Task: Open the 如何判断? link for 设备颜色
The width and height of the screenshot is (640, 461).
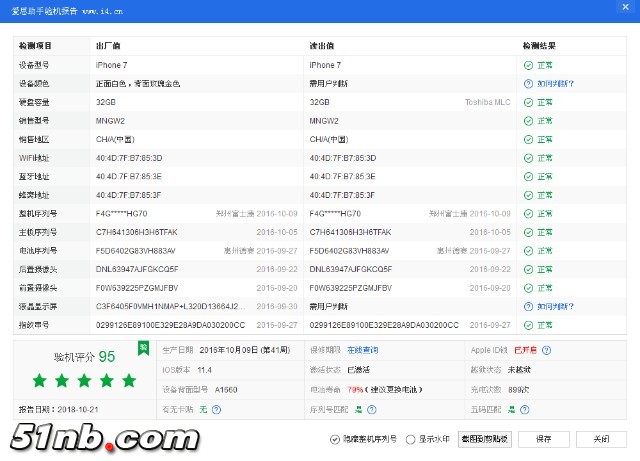Action: click(556, 84)
